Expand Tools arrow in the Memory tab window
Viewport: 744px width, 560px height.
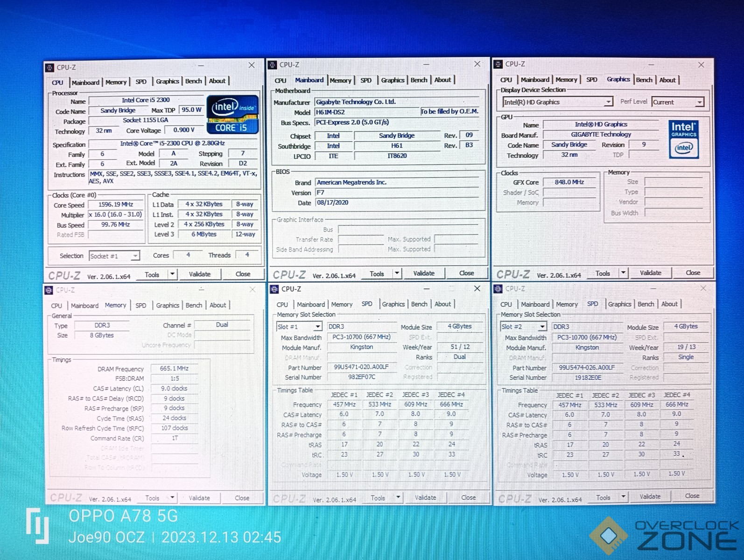click(x=172, y=497)
